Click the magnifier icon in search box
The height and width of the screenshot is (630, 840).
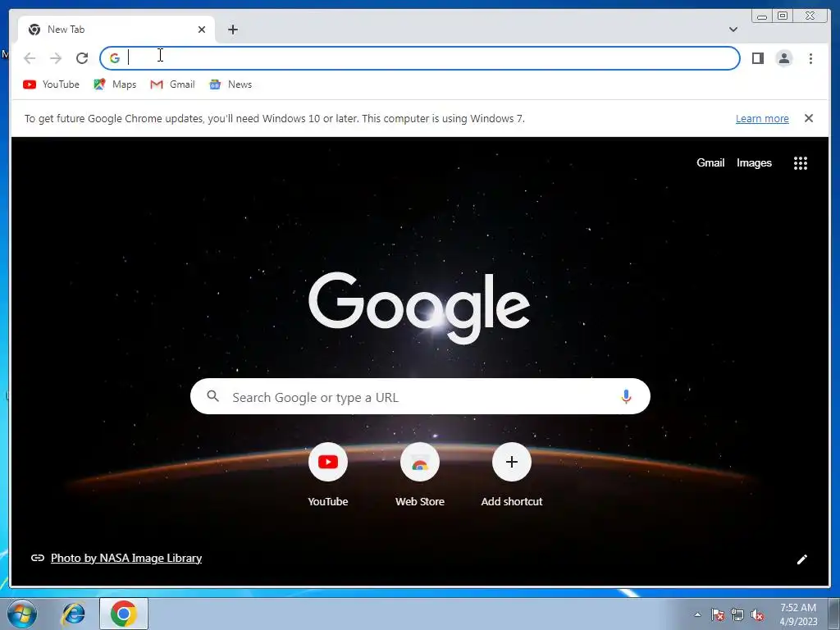212,396
